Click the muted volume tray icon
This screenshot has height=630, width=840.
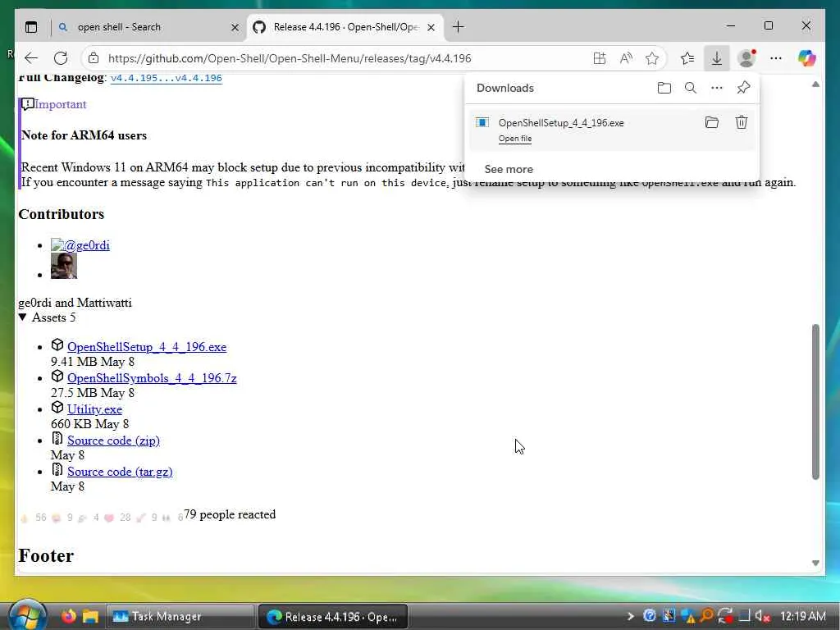click(762, 616)
